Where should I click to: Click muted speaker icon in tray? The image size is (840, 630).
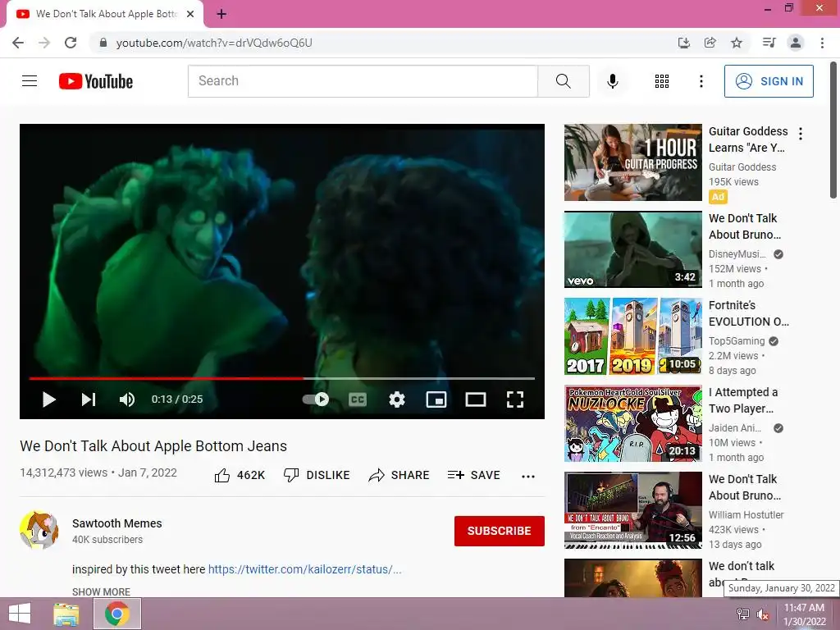(x=763, y=614)
